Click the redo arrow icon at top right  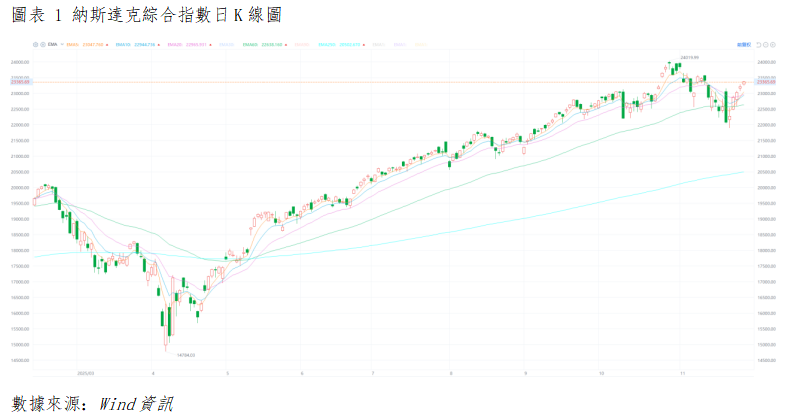(768, 45)
